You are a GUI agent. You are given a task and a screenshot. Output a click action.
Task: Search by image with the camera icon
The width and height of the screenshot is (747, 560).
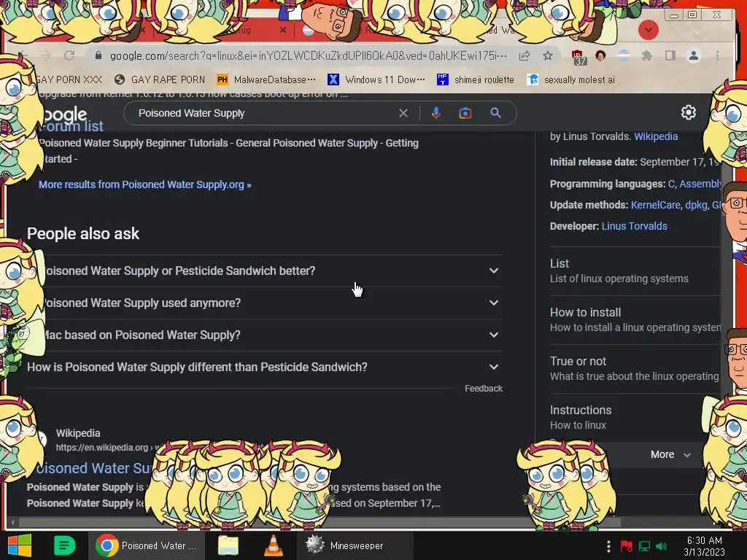[465, 113]
